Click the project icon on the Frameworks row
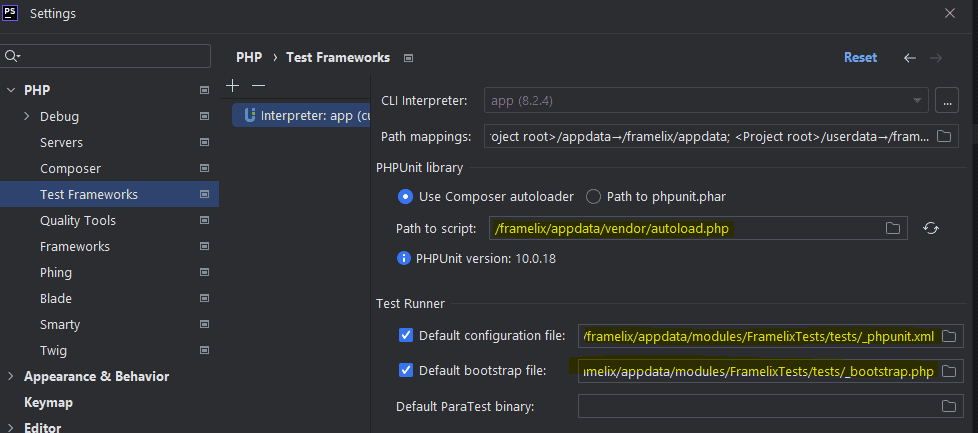 tap(204, 246)
